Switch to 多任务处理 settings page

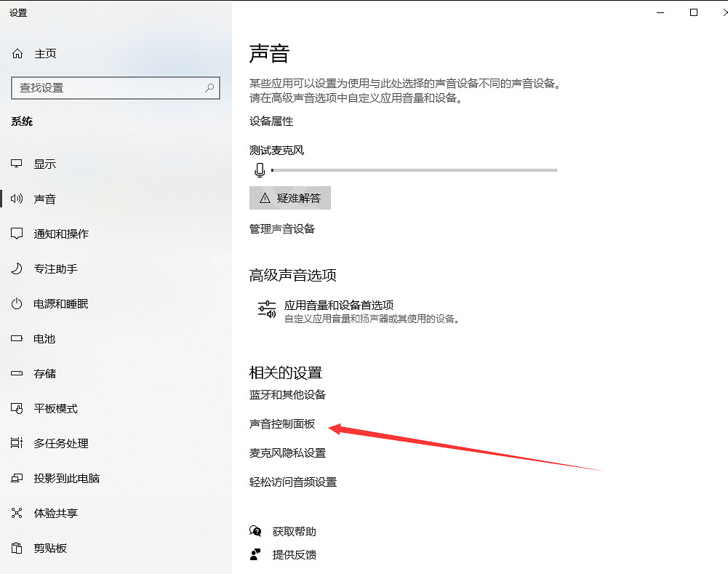[x=17, y=443]
